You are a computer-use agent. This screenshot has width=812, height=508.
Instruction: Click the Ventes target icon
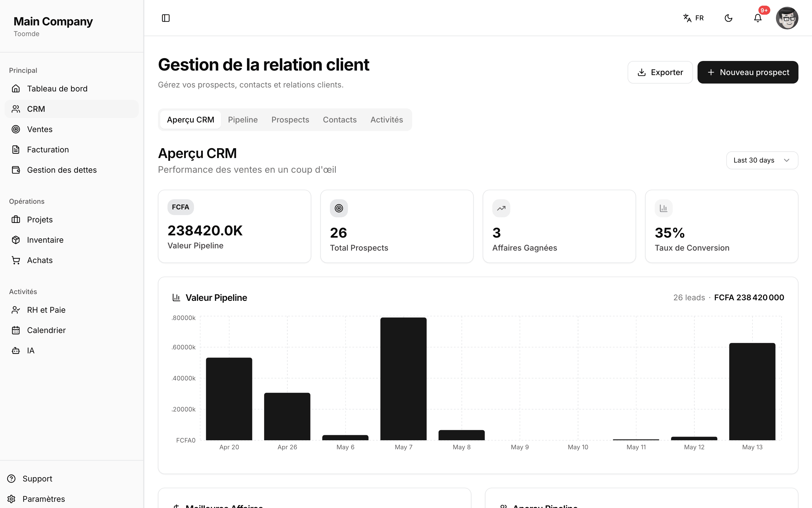point(16,129)
